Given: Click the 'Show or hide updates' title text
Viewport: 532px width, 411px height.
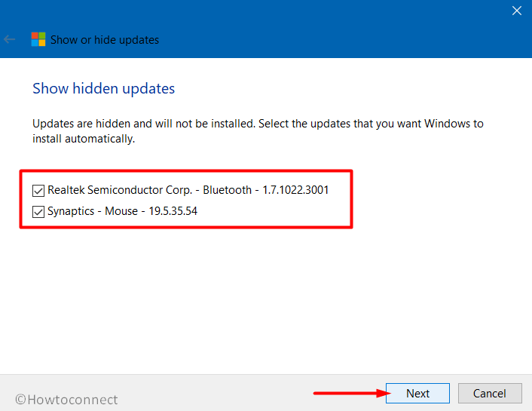Looking at the screenshot, I should click(105, 40).
